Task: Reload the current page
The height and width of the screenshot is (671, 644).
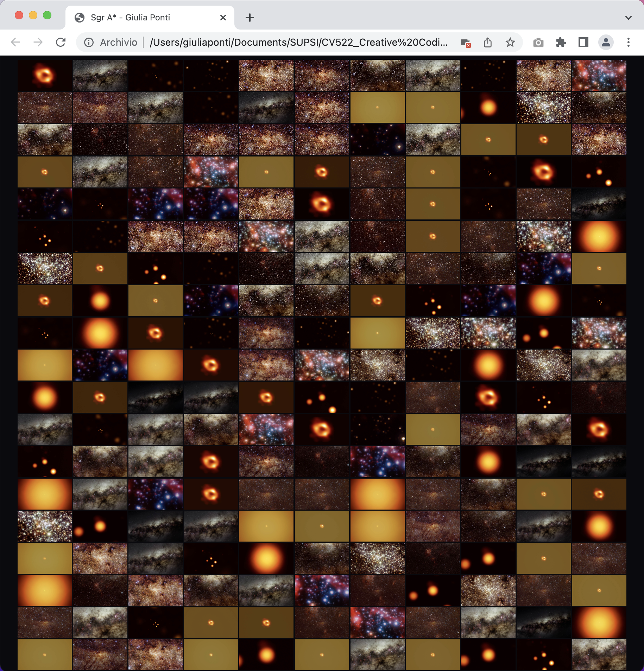Action: (x=61, y=43)
